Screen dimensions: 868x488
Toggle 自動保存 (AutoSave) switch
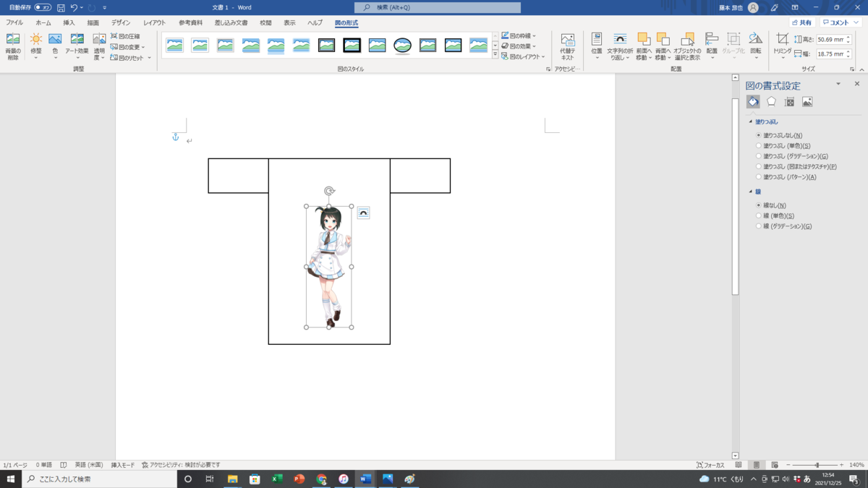(x=43, y=7)
